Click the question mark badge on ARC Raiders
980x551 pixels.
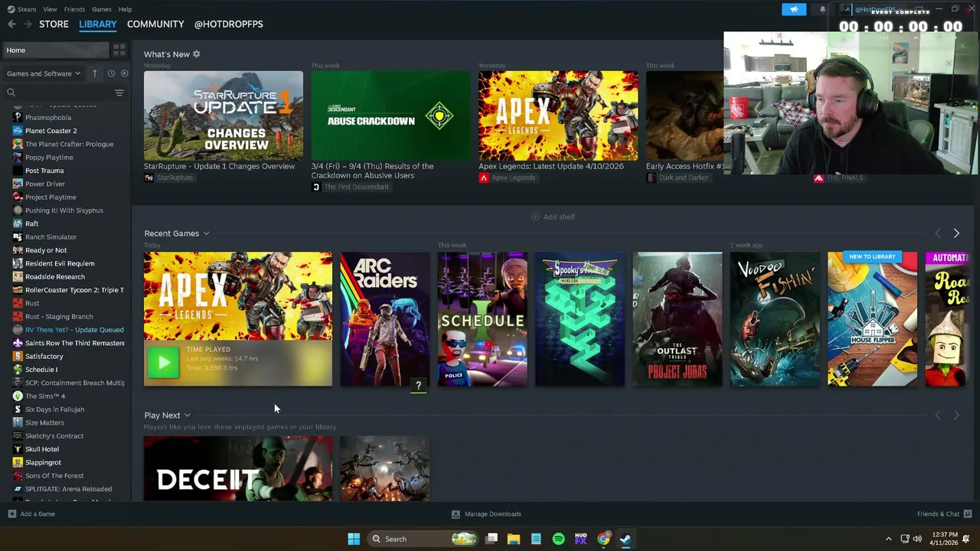click(418, 385)
